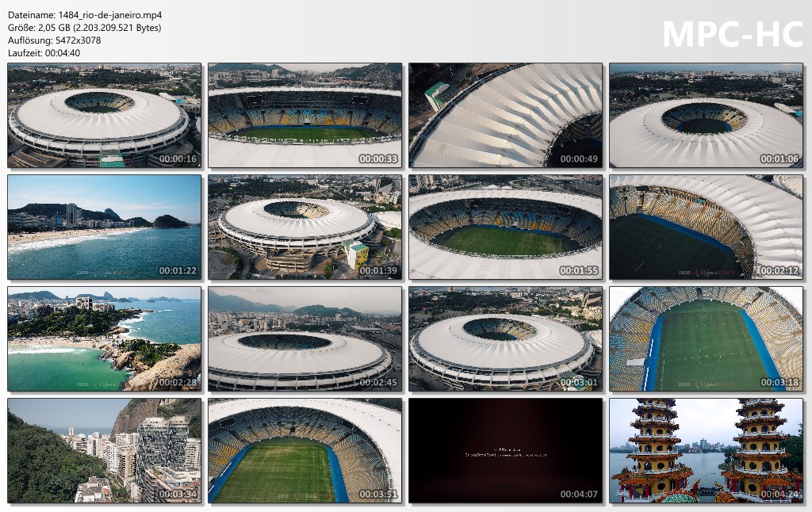Select the stadium interior thumbnail at 00:00:33
The width and height of the screenshot is (812, 512).
[304, 116]
